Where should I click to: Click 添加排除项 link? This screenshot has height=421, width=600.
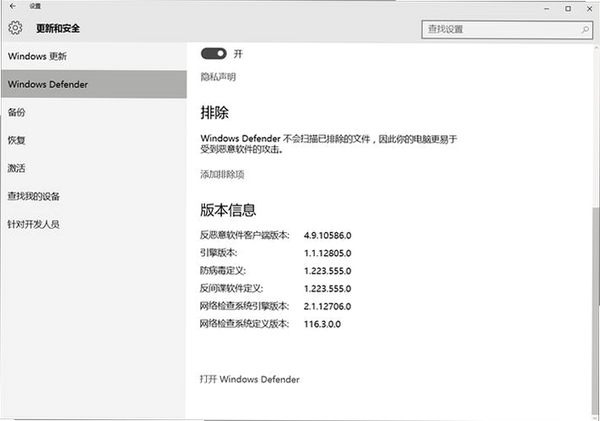pos(222,175)
